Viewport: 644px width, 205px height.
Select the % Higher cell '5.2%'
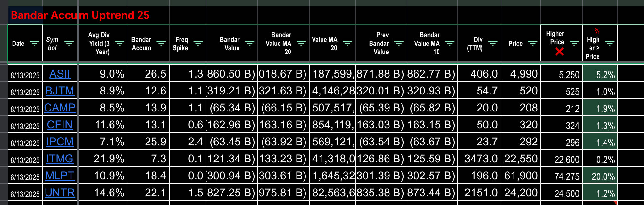click(x=600, y=74)
